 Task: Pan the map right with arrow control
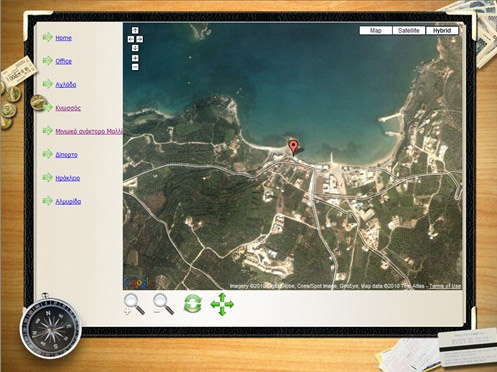coord(140,39)
